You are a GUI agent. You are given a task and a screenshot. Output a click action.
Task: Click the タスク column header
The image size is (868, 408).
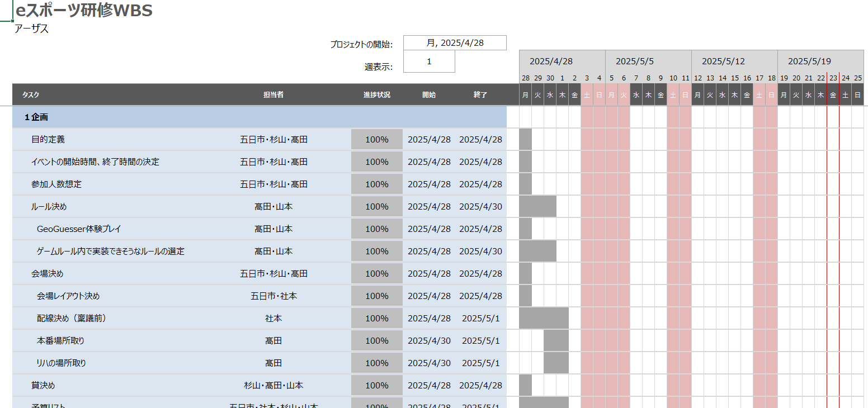[31, 95]
